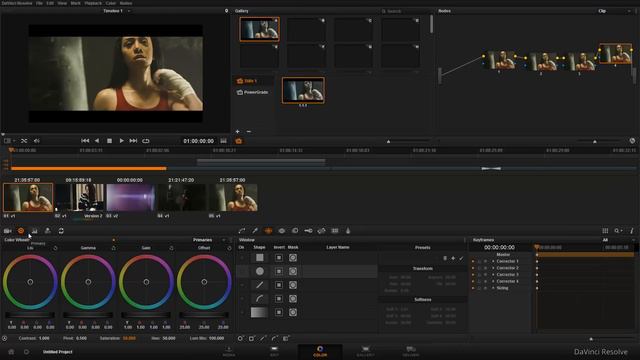The height and width of the screenshot is (360, 640).
Task: Grab a still with gallery camera icon
Action: tap(239, 141)
